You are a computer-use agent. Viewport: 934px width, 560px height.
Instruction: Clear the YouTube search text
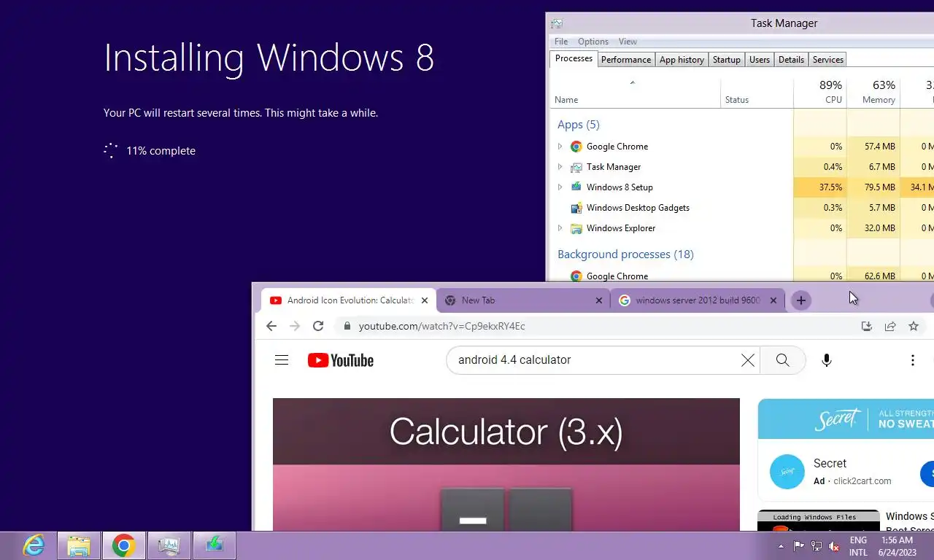748,360
